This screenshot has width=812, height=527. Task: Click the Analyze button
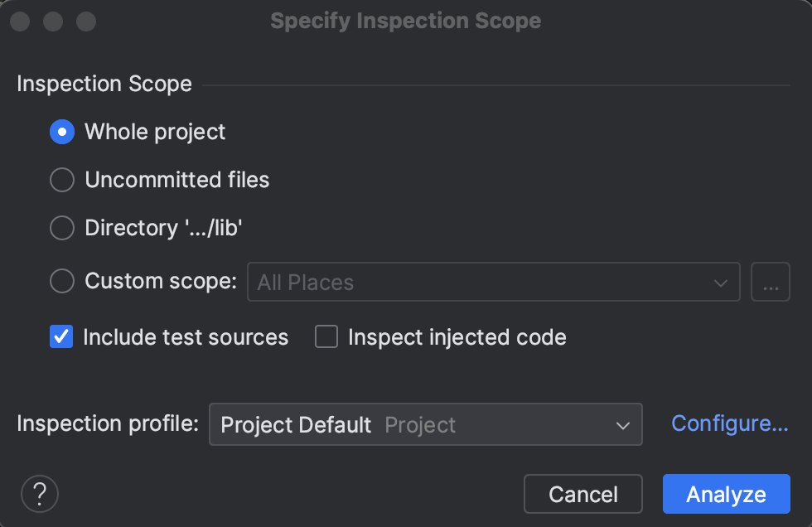coord(726,493)
